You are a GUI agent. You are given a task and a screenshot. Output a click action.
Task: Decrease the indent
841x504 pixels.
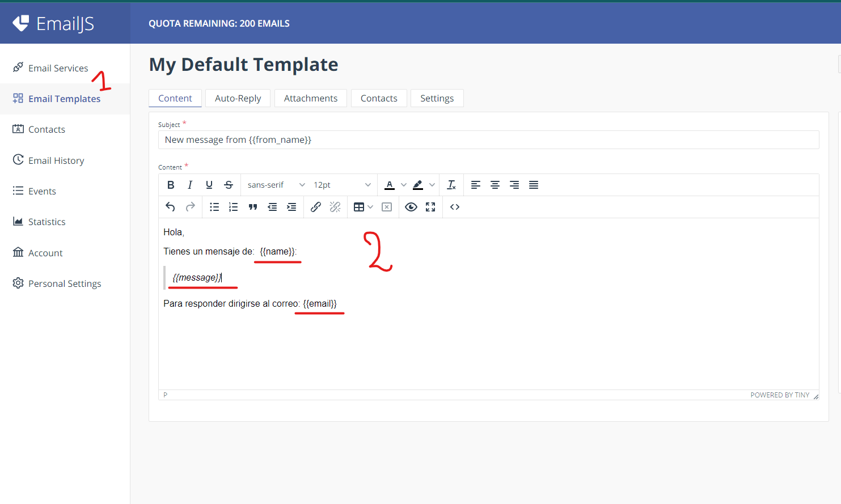pyautogui.click(x=272, y=207)
